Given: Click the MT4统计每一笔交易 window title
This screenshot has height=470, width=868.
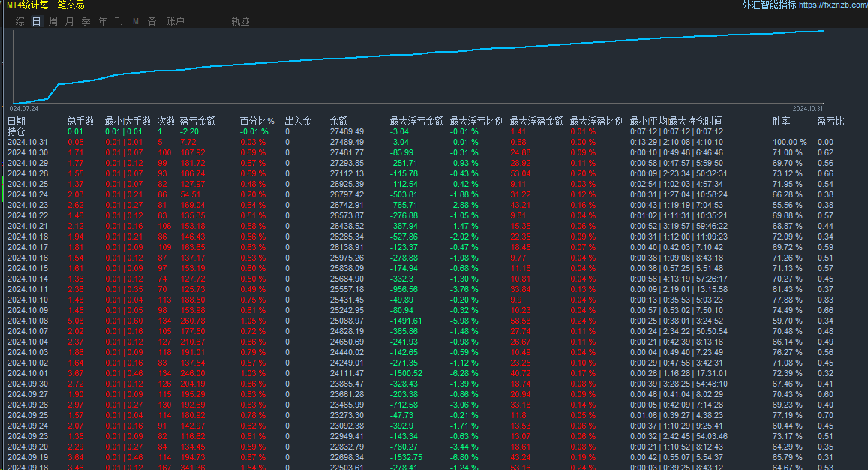Looking at the screenshot, I should (x=46, y=5).
